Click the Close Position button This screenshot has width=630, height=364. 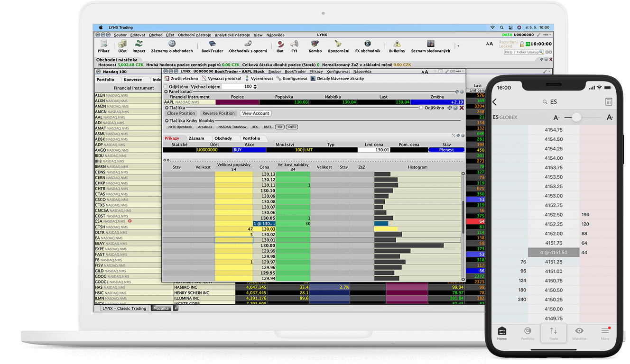click(x=181, y=113)
